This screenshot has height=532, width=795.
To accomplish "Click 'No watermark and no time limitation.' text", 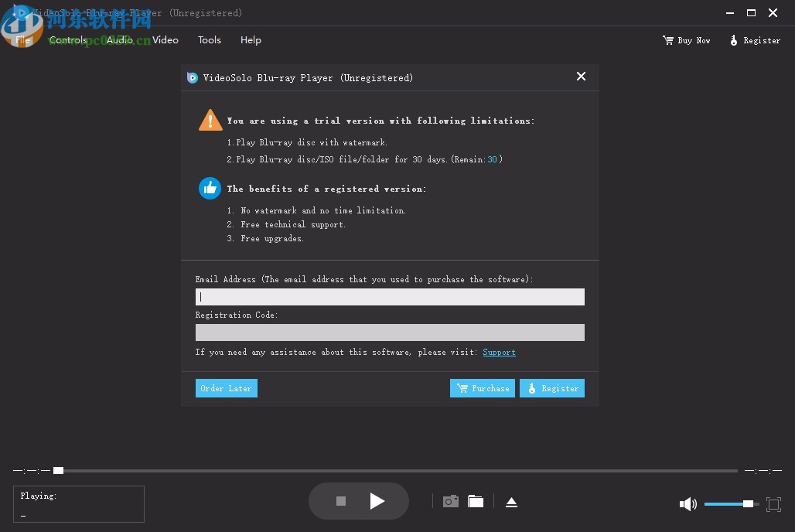I will coord(323,210).
